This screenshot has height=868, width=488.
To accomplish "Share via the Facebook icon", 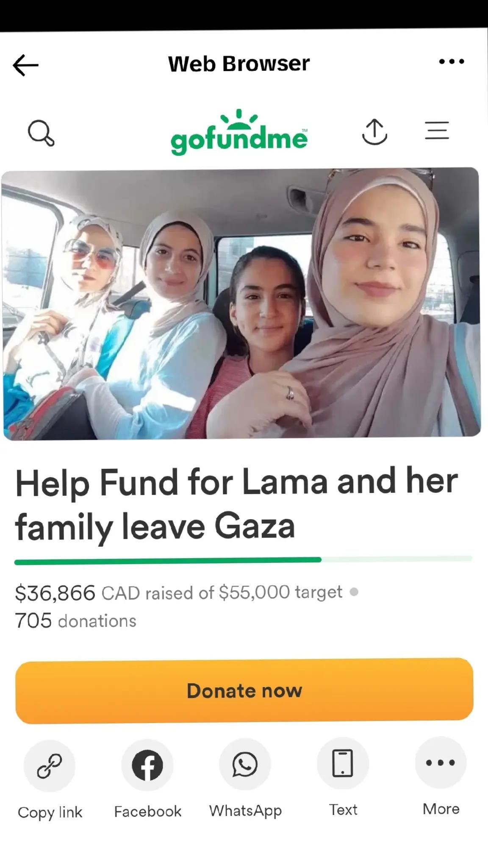I will [x=147, y=765].
